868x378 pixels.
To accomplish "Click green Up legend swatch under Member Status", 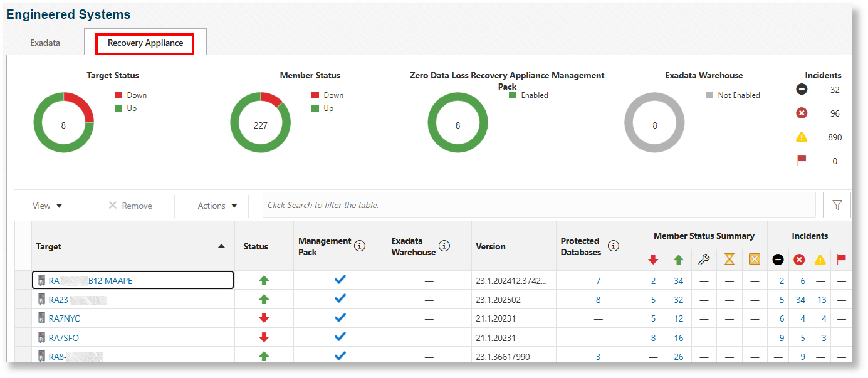I will [315, 108].
